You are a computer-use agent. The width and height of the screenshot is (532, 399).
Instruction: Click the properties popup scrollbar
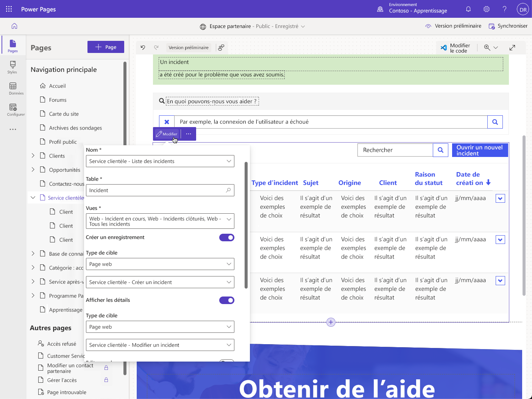[x=246, y=225]
